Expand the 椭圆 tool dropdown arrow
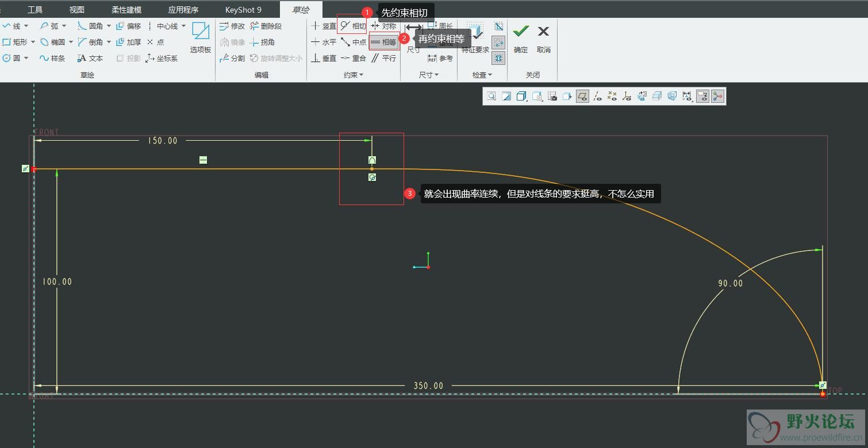This screenshot has width=868, height=448. pyautogui.click(x=71, y=42)
